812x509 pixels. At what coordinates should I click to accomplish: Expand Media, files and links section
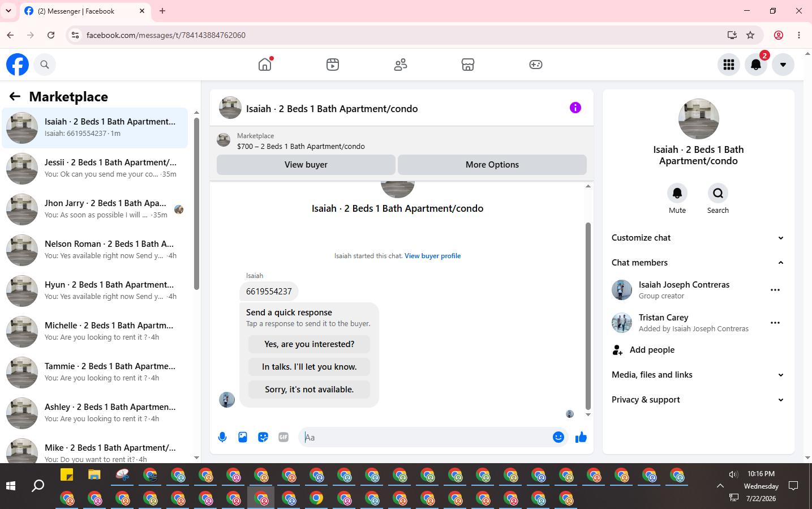coord(698,375)
